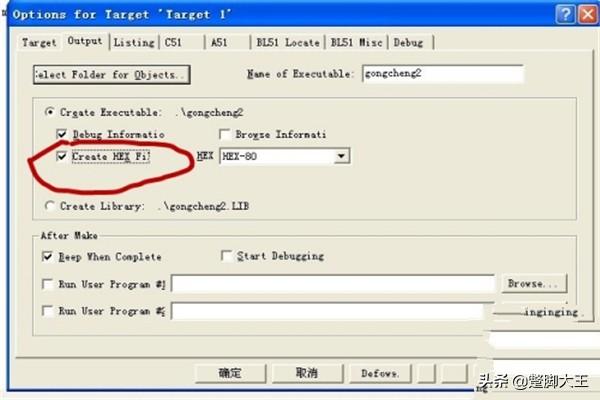
Task: Select the Create Library radio button
Action: pyautogui.click(x=49, y=206)
